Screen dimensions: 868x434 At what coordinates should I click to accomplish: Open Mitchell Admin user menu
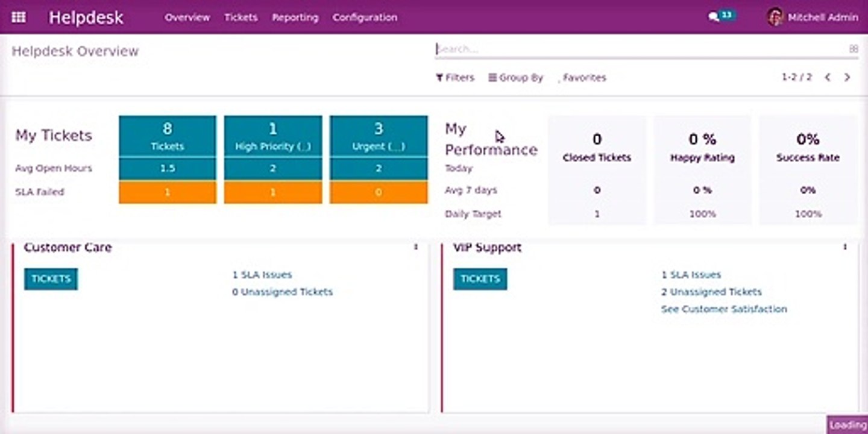(813, 17)
